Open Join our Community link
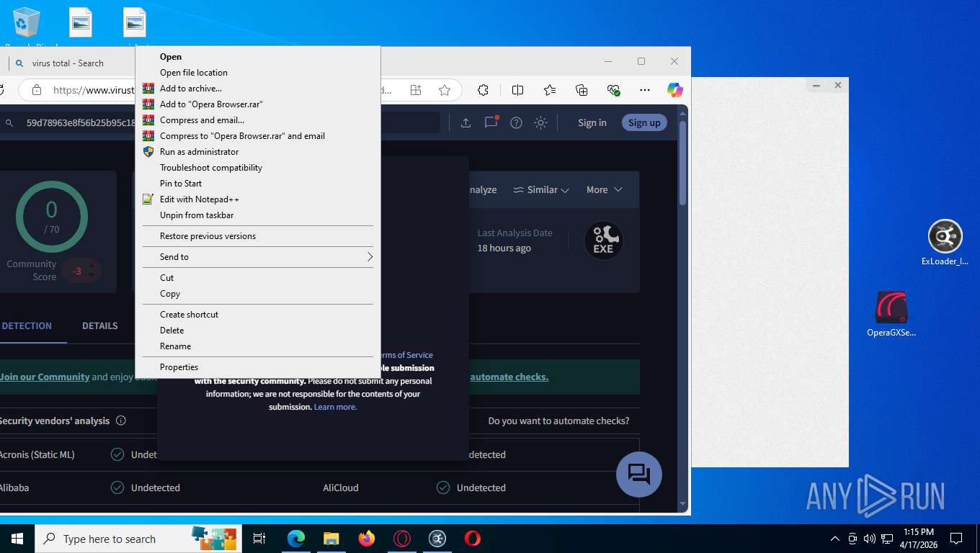The width and height of the screenshot is (980, 553). pos(45,377)
